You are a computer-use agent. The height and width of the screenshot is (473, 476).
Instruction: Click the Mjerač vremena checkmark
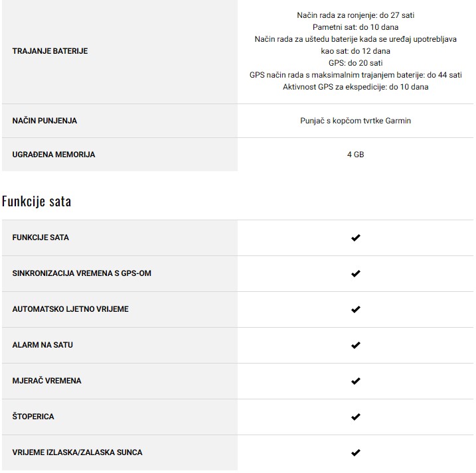tap(355, 381)
